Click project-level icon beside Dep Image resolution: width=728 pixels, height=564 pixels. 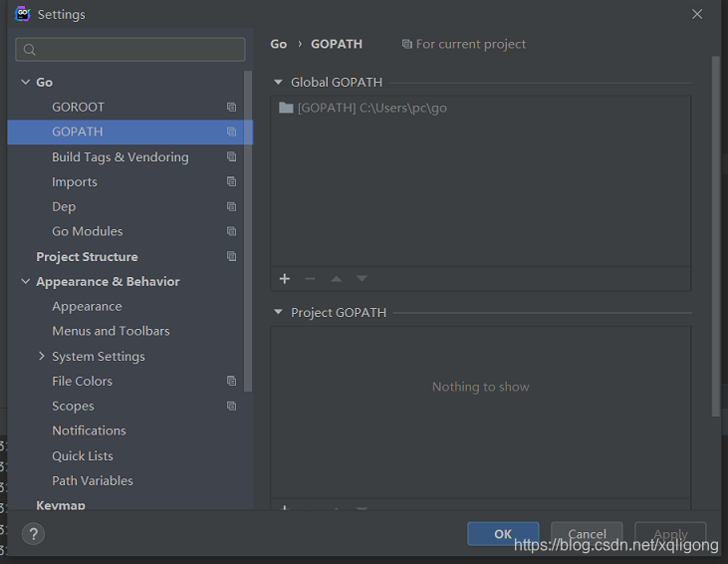coord(231,206)
